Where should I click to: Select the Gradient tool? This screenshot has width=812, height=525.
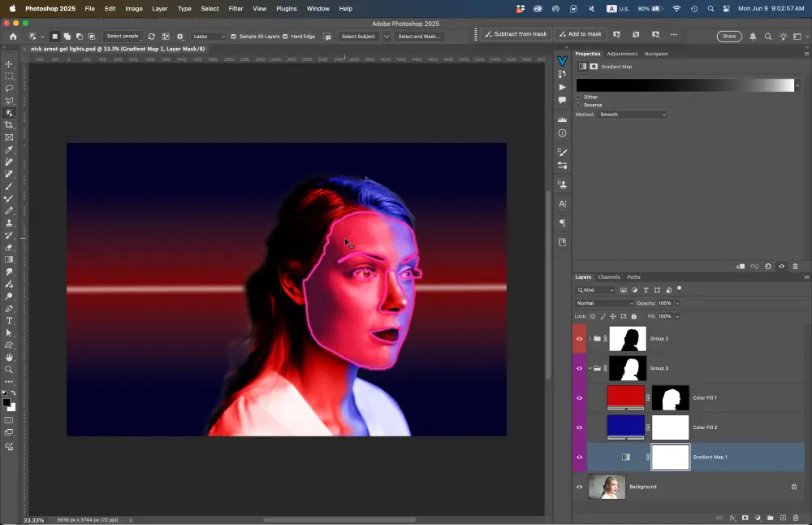(9, 259)
